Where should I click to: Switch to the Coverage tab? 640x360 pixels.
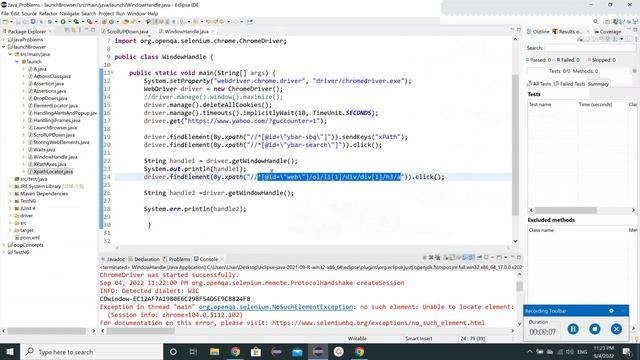coord(607,31)
